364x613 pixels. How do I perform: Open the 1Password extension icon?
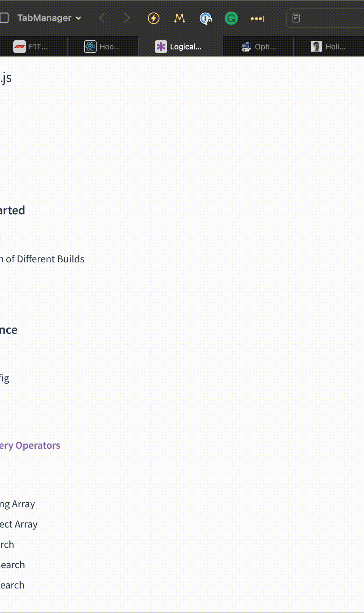point(205,18)
